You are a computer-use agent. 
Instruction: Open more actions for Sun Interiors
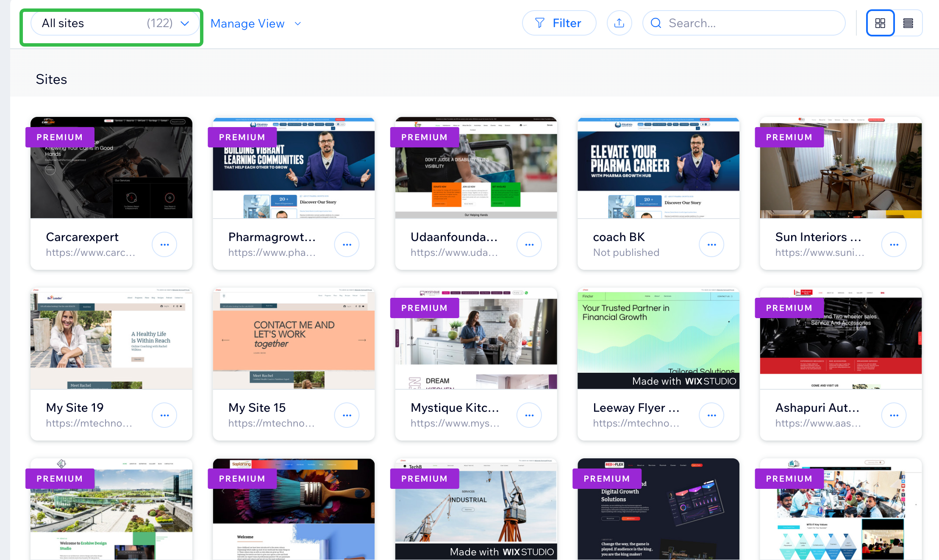pos(894,244)
